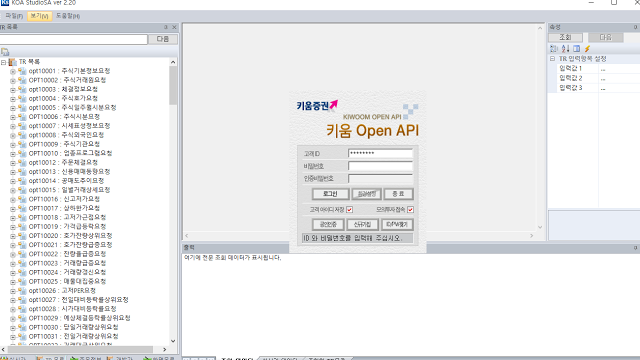This screenshot has height=360, width=640.
Task: Click the 비밀번호 input field
Action: point(380,166)
